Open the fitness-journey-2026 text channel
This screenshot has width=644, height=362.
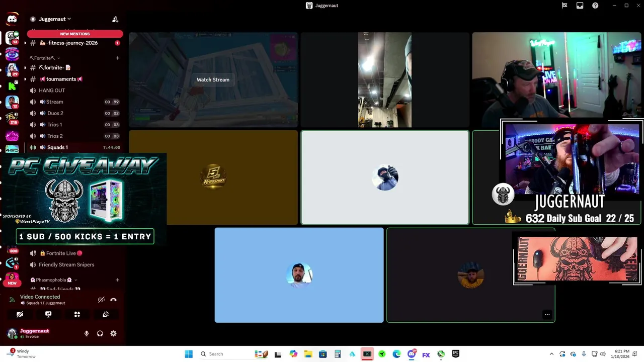[75, 43]
